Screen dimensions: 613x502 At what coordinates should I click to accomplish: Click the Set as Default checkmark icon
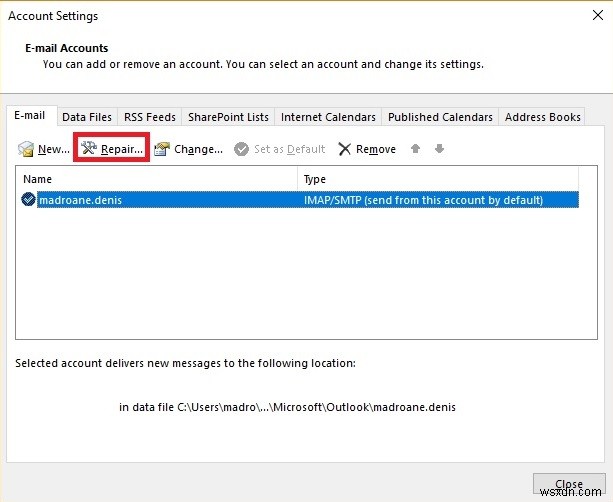[x=241, y=149]
